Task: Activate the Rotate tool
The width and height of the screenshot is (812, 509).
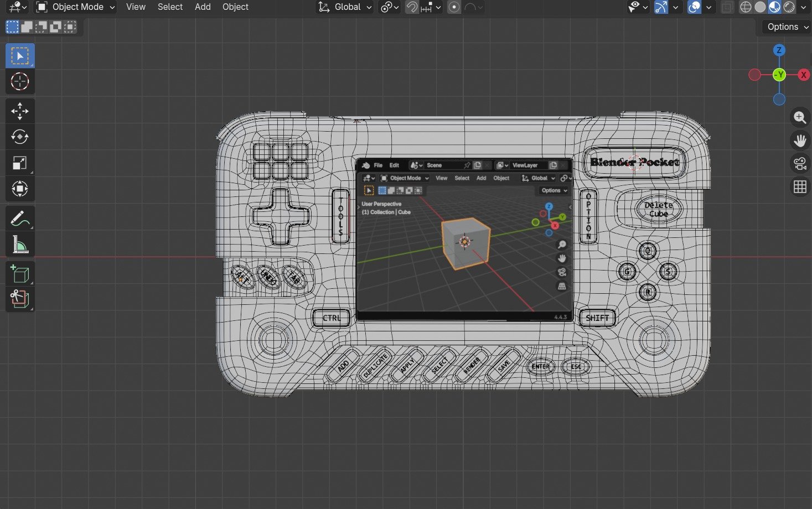Action: 20,137
